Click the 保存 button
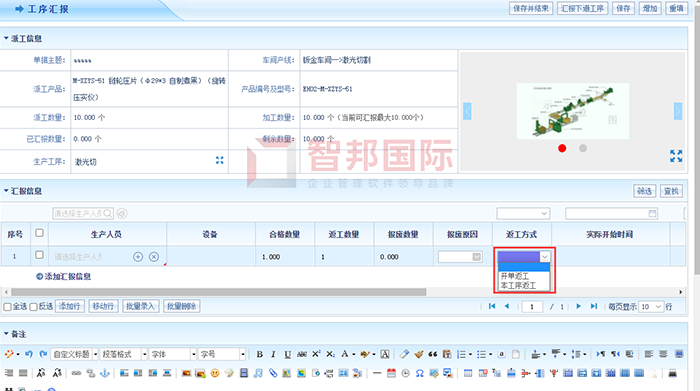 [x=623, y=8]
